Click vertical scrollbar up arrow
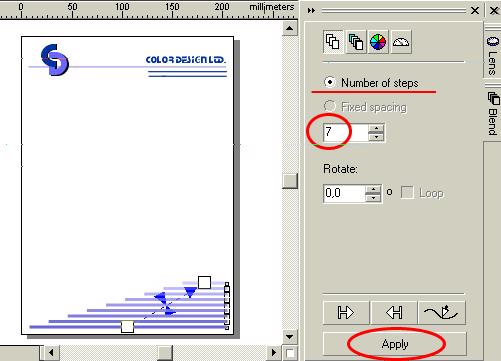Screen dimensions: 501x361 point(290,28)
